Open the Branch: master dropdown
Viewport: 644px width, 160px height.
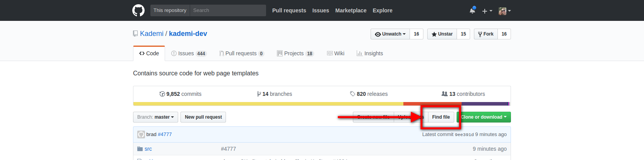[x=155, y=117]
